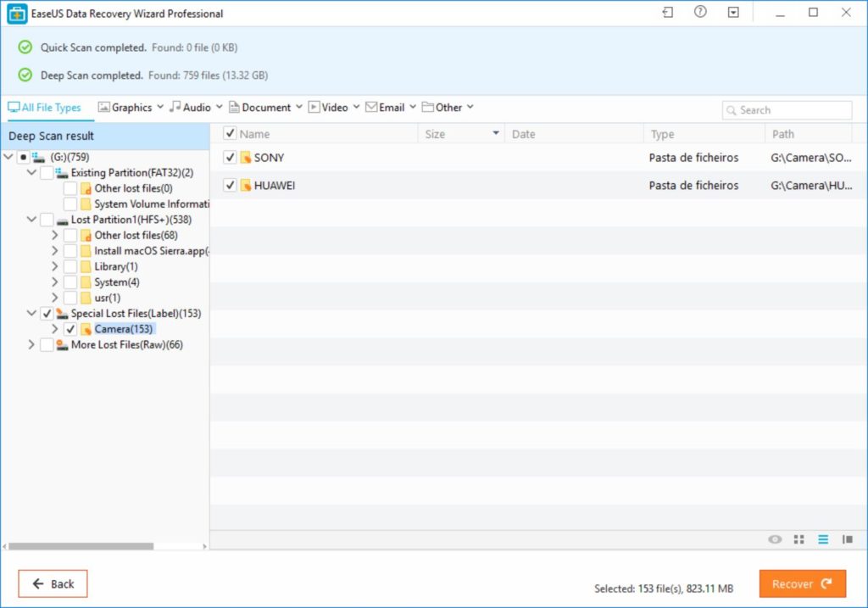Click the Special Lost Files icon
This screenshot has height=608, width=868.
pos(62,314)
